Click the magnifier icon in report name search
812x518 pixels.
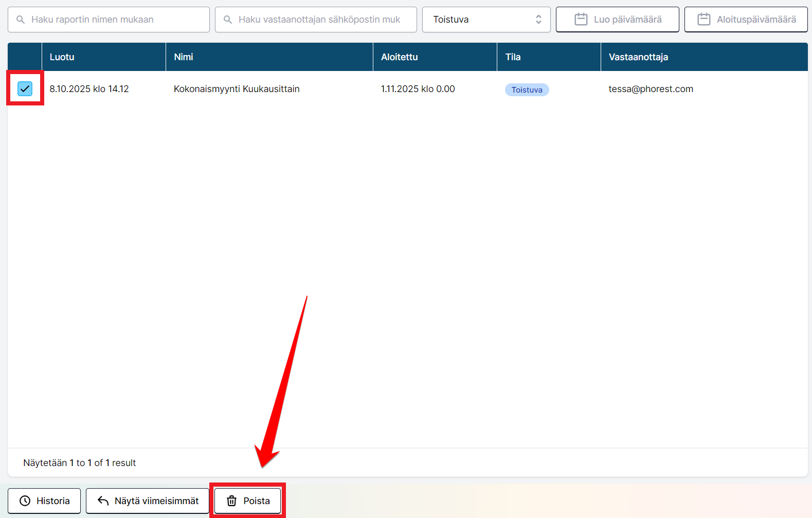click(x=21, y=20)
